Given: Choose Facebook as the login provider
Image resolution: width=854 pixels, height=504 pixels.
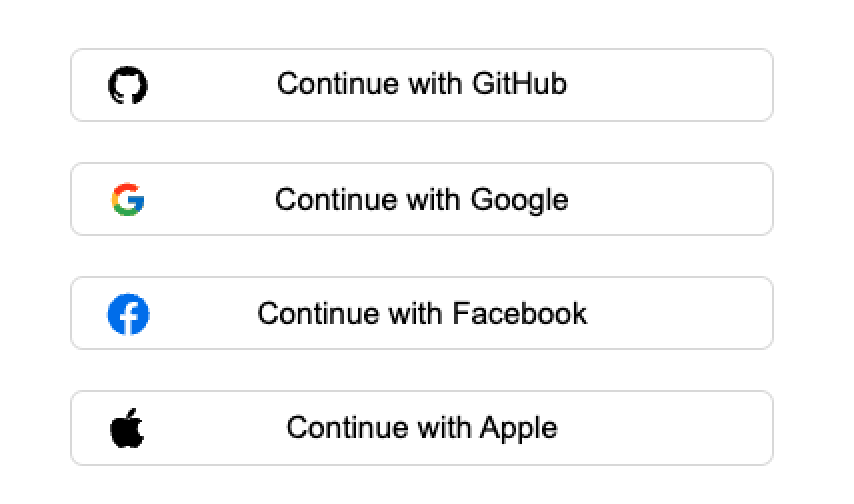Looking at the screenshot, I should click(x=421, y=313).
